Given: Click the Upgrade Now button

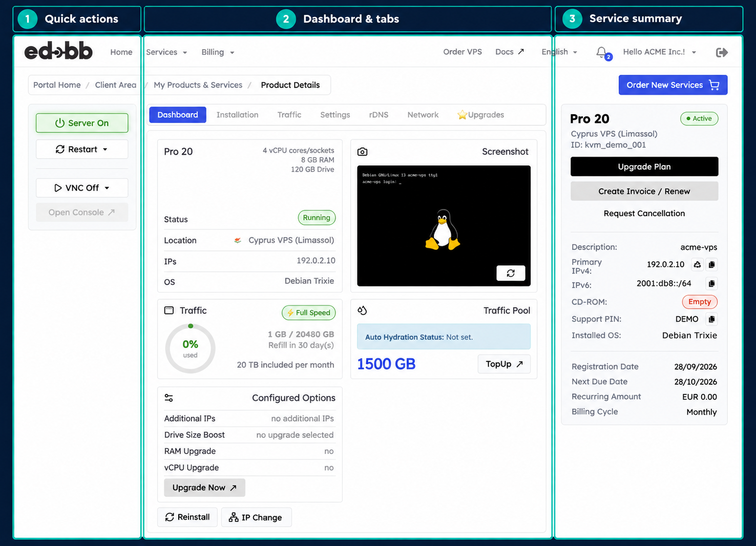Looking at the screenshot, I should [x=204, y=488].
